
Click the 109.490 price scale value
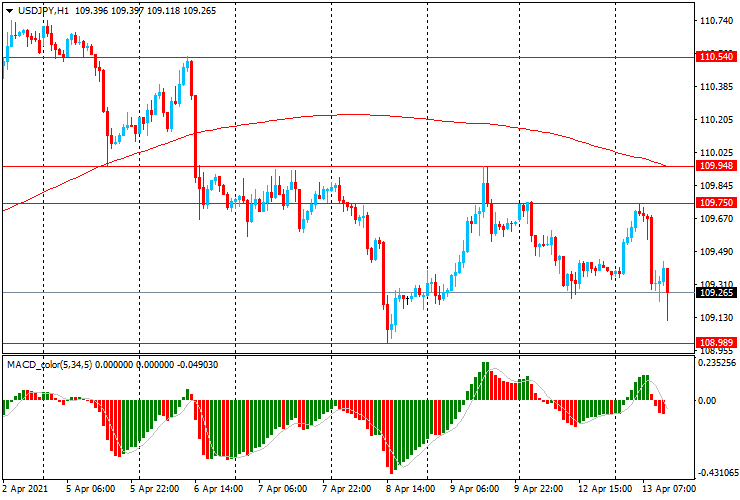[716, 252]
